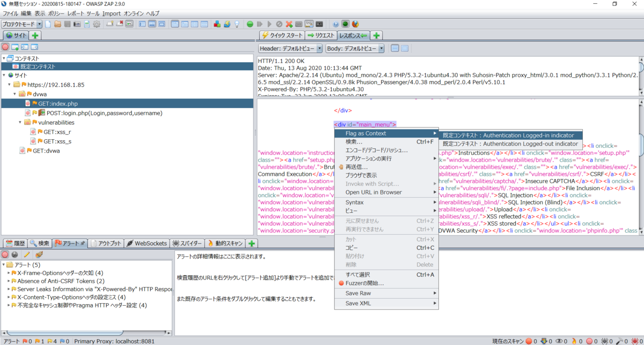This screenshot has height=345, width=644.
Task: Select Fuzzerの開始 in context menu
Action: (386, 283)
